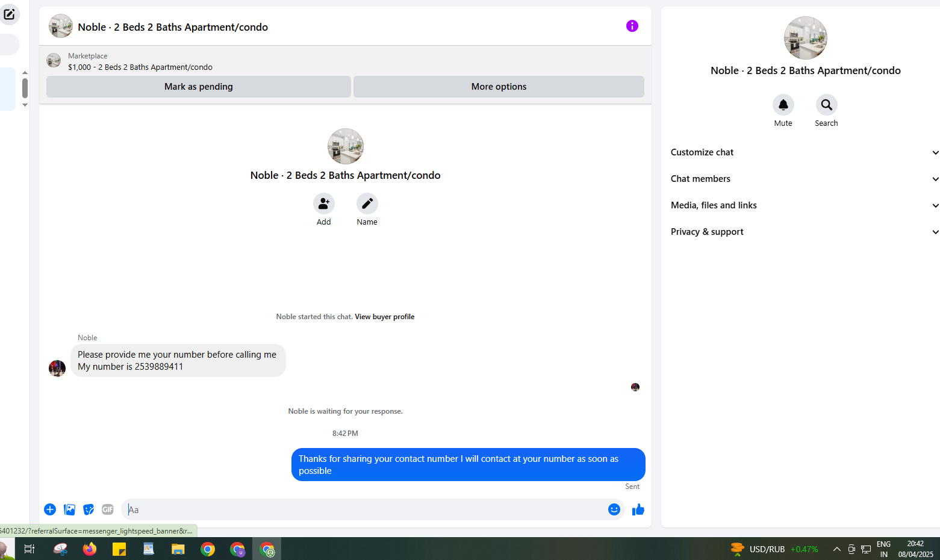The width and height of the screenshot is (940, 560).
Task: Expand Media, files and links section
Action: [x=805, y=205]
